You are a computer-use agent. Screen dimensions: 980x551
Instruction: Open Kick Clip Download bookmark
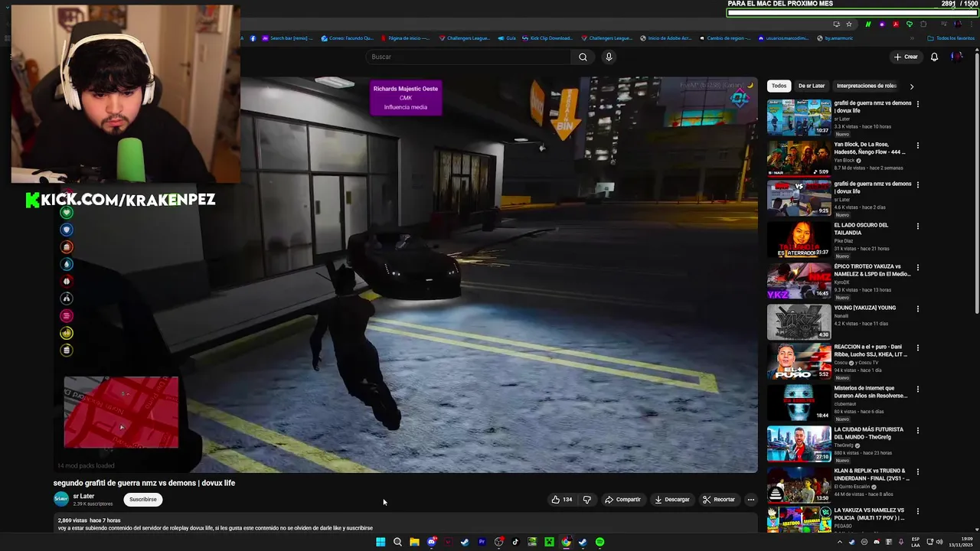tap(547, 38)
